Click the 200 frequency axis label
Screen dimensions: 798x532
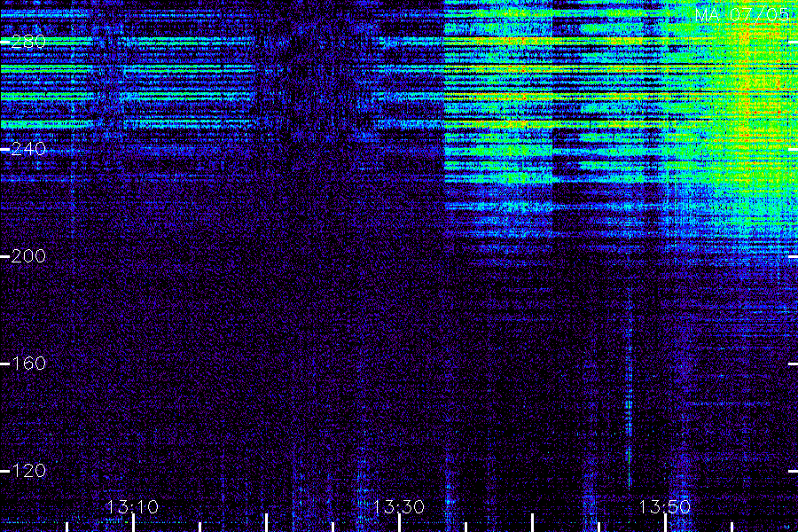pos(28,256)
